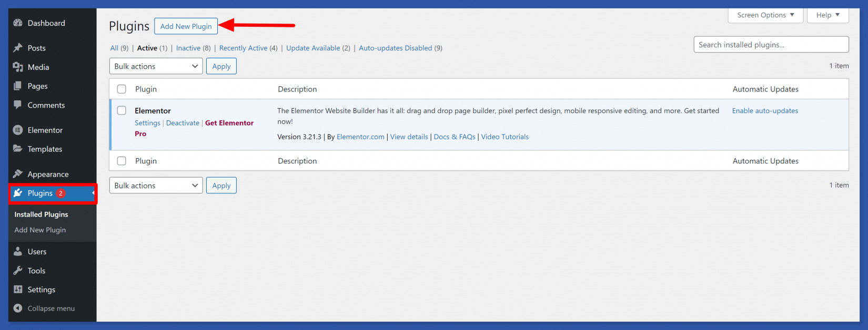Image resolution: width=868 pixels, height=330 pixels.
Task: Expand the Screen Options panel
Action: pyautogui.click(x=765, y=15)
